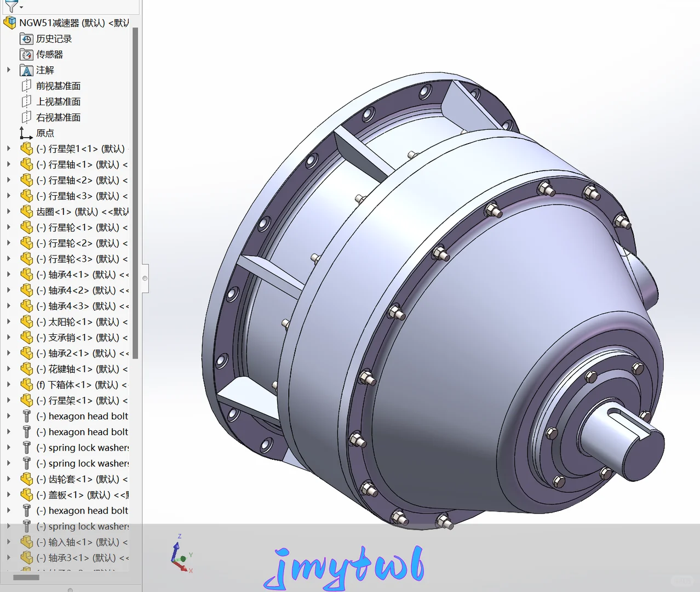Click the 原点 origin icon
The height and width of the screenshot is (592, 700).
[26, 133]
